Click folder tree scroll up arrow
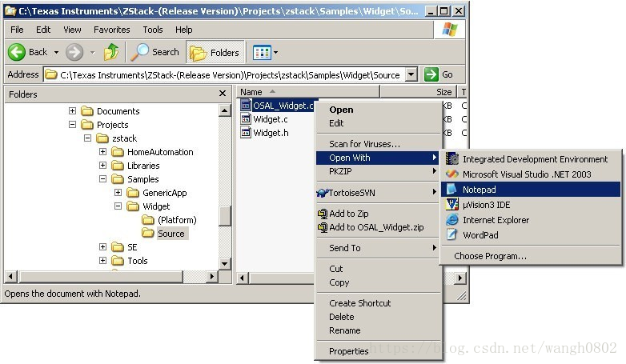This screenshot has width=626, height=364. click(x=225, y=110)
